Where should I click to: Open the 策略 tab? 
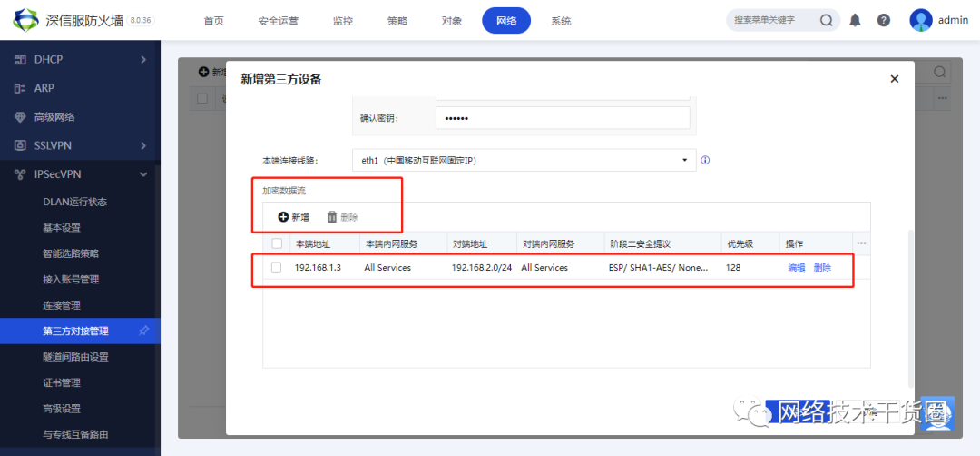tap(397, 21)
